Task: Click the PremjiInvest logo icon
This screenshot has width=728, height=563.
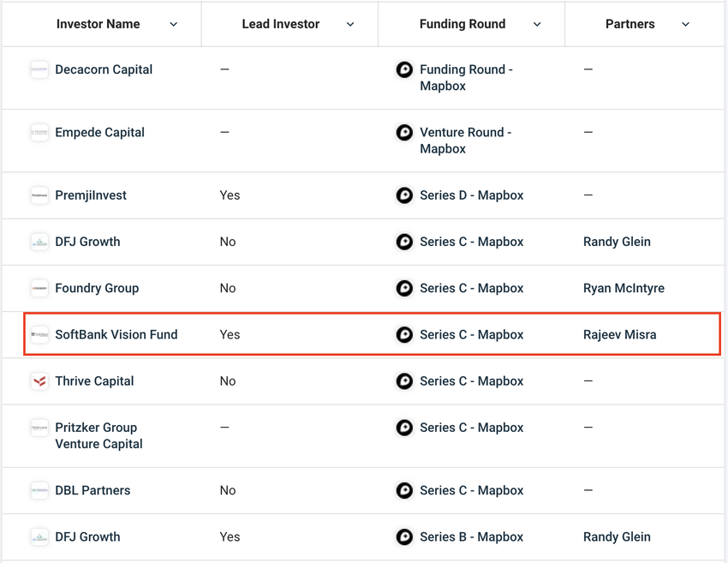Action: tap(39, 195)
